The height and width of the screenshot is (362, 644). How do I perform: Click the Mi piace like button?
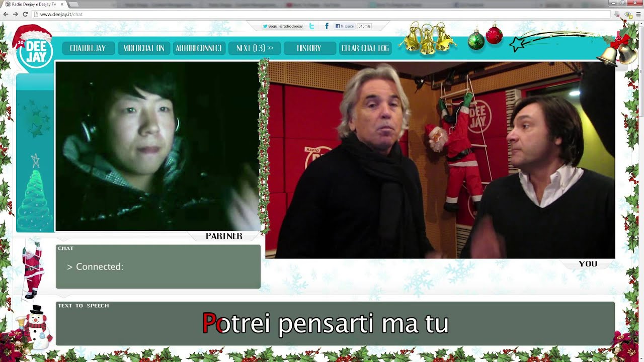tap(345, 26)
